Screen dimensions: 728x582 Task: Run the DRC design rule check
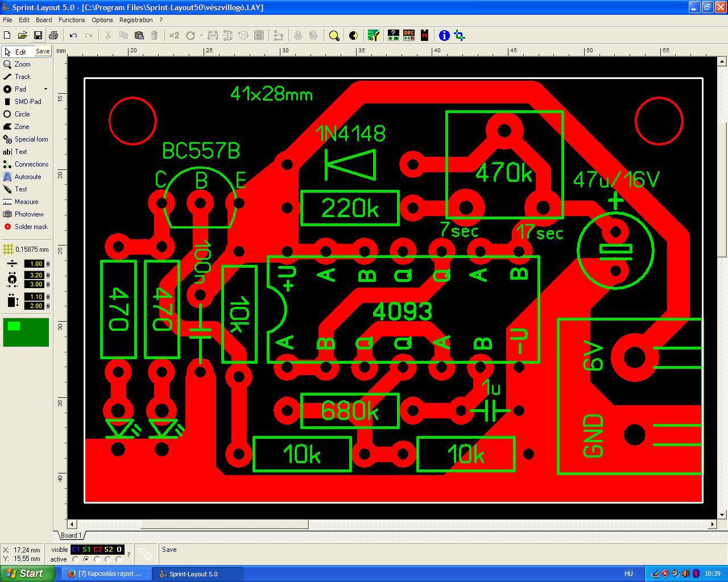409,35
